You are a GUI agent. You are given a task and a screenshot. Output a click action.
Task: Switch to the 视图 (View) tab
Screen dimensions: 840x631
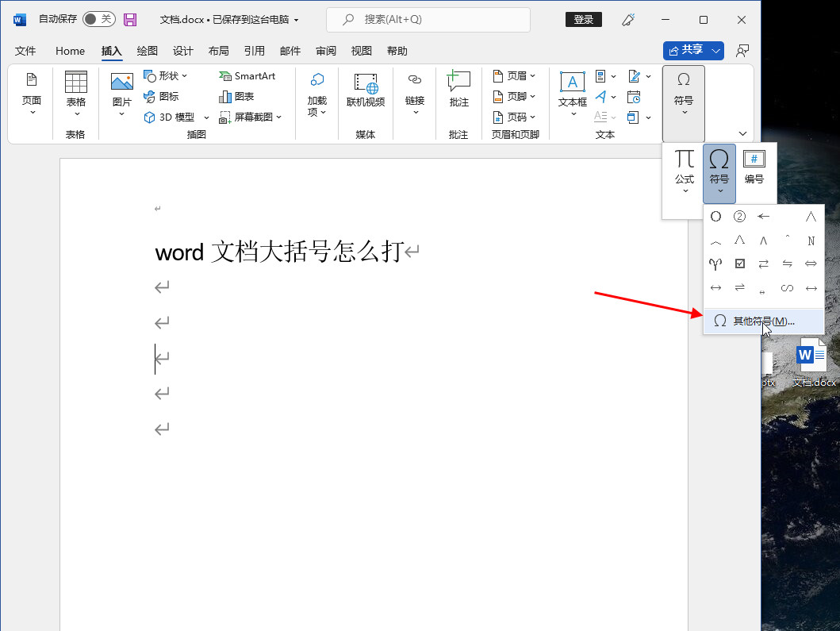click(x=361, y=51)
